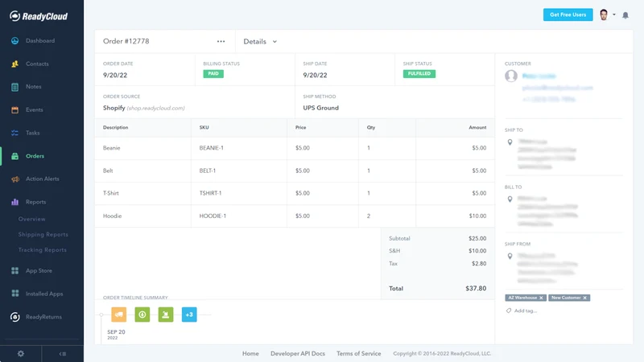Open order options three-dot menu

pyautogui.click(x=221, y=42)
